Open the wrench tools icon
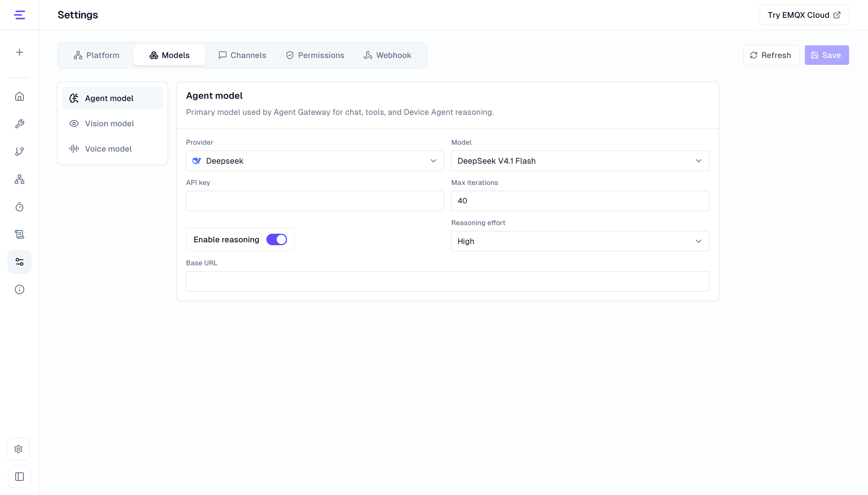The height and width of the screenshot is (495, 868). [x=19, y=124]
